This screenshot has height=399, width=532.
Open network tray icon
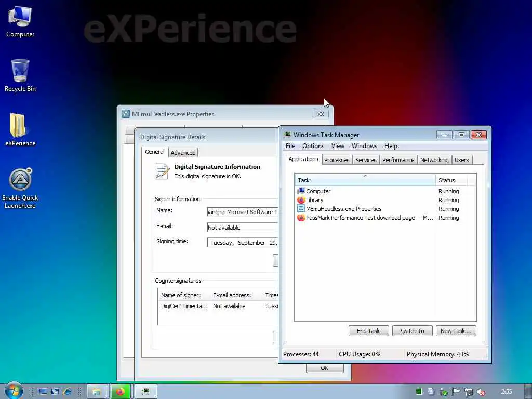(x=468, y=392)
